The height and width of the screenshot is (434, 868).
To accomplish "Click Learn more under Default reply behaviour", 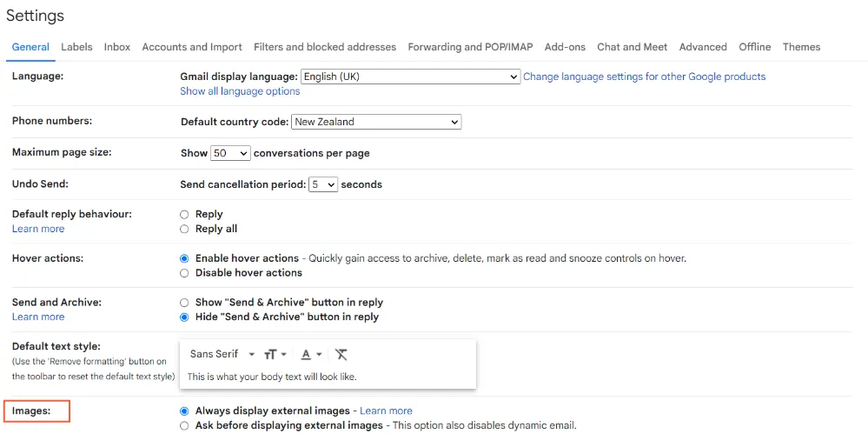I will coord(38,229).
